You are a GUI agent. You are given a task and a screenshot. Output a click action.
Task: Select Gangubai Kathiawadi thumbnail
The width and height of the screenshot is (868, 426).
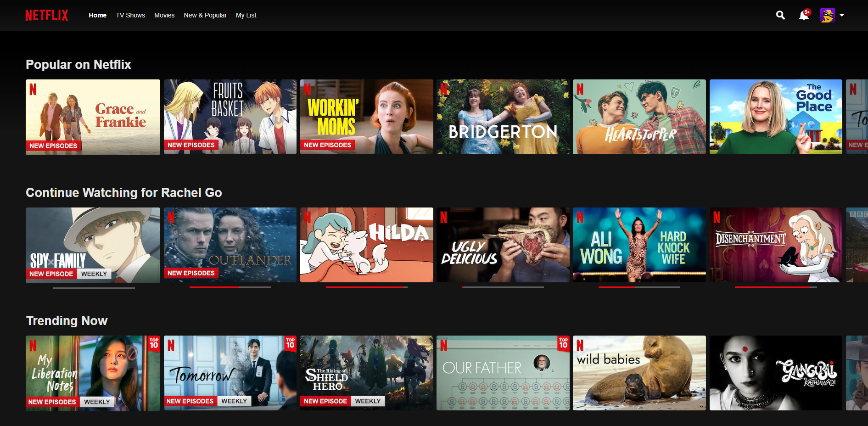(x=776, y=373)
